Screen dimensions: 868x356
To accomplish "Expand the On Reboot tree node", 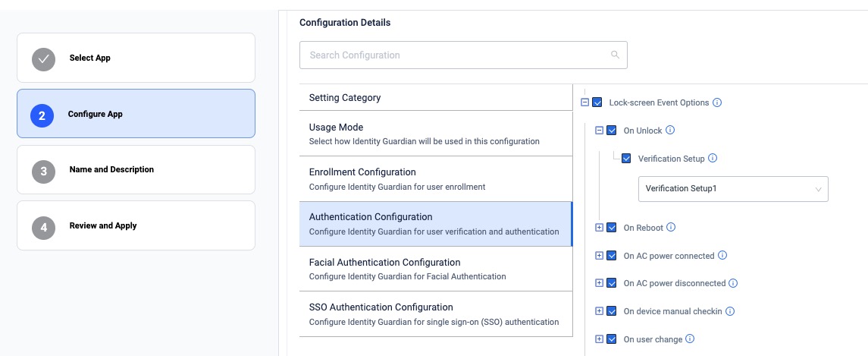I will coord(599,227).
